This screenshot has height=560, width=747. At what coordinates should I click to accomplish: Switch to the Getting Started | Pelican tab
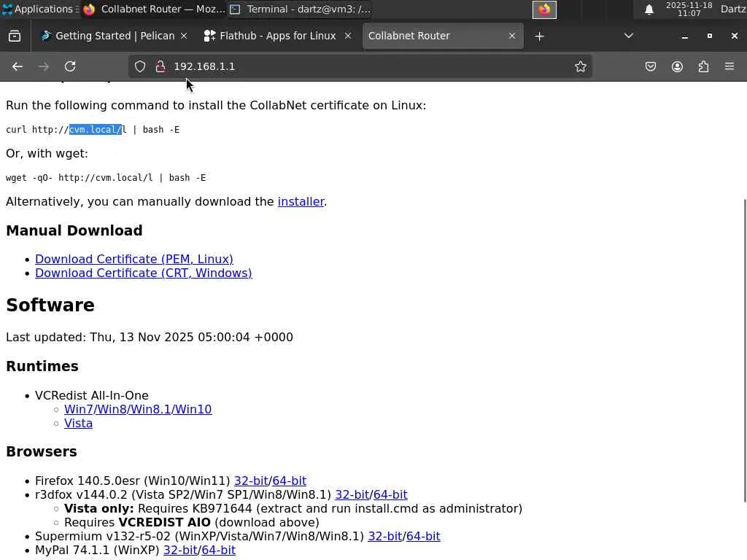click(x=115, y=36)
